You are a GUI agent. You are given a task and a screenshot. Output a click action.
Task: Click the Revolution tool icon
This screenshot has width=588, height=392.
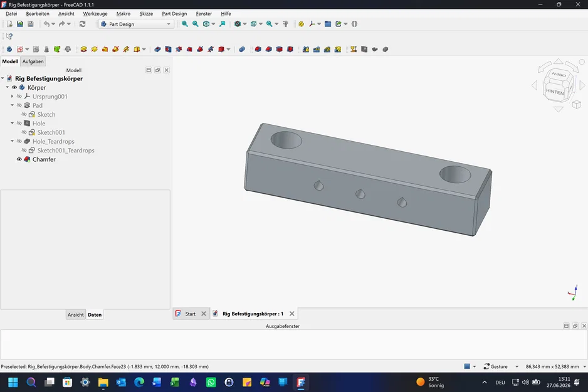point(94,49)
